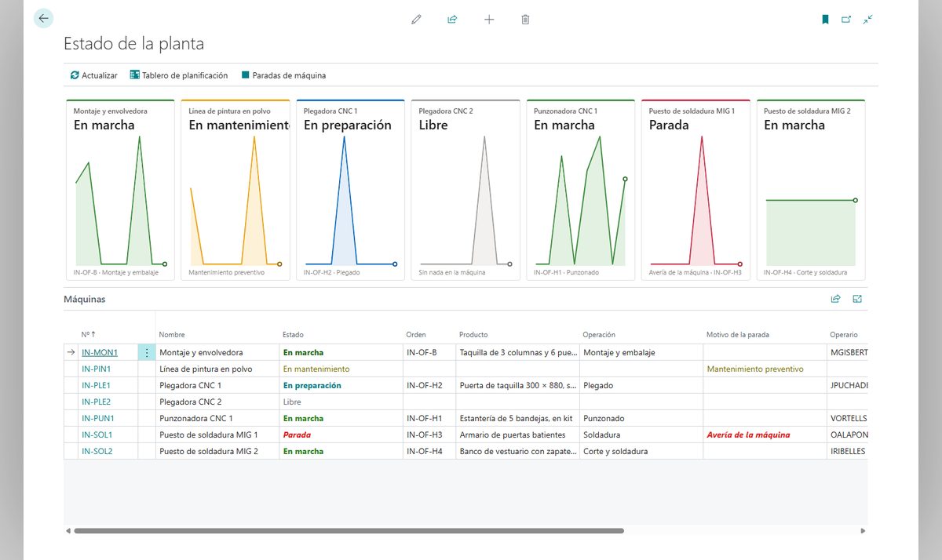
Task: Open the IN-PLE1 machine link
Action: coord(96,386)
